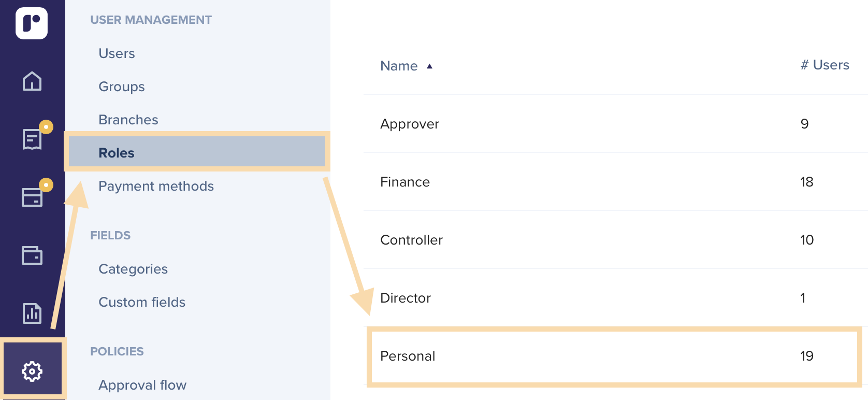The height and width of the screenshot is (400, 868).
Task: Open the Groups menu item
Action: click(x=122, y=87)
